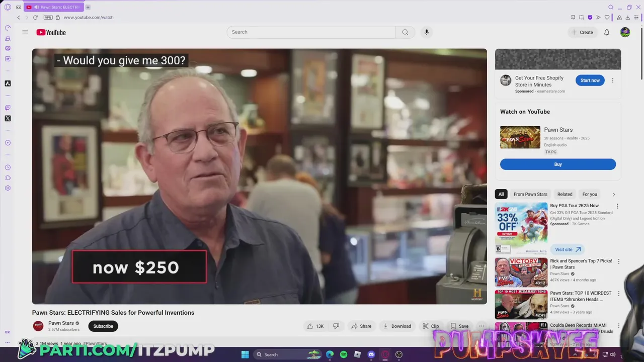Open the X (Twitter) sidebar panel

[x=8, y=119]
